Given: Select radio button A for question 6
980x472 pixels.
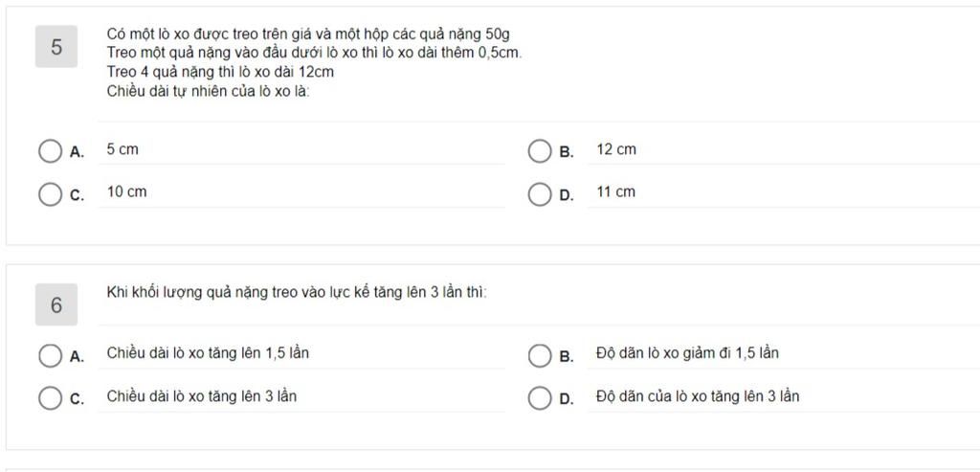Looking at the screenshot, I should [x=50, y=356].
